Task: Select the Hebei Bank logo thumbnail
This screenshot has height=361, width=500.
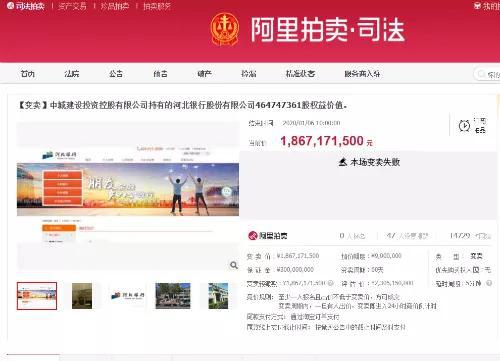Action: [127, 295]
